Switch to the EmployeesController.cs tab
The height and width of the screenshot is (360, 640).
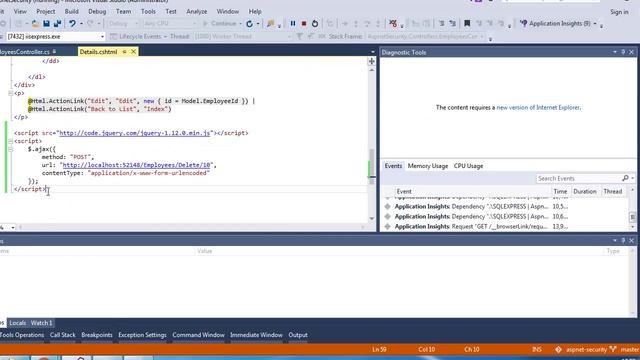24,52
